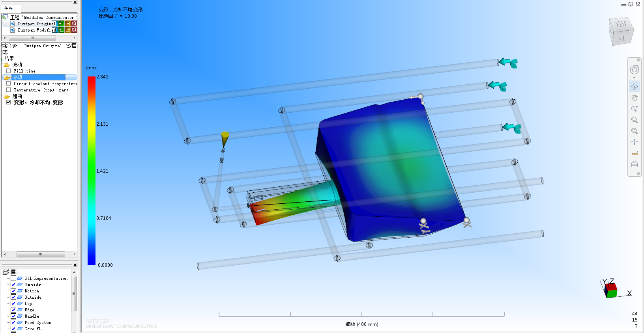This screenshot has height=333, width=644.
Task: Check Circuit coolant temperature result
Action: pyautogui.click(x=9, y=84)
